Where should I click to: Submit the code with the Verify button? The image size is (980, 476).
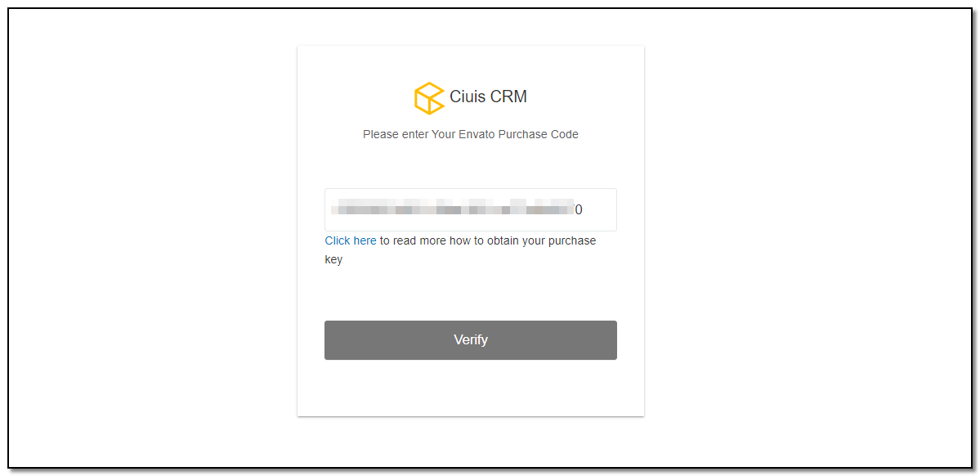pos(471,340)
